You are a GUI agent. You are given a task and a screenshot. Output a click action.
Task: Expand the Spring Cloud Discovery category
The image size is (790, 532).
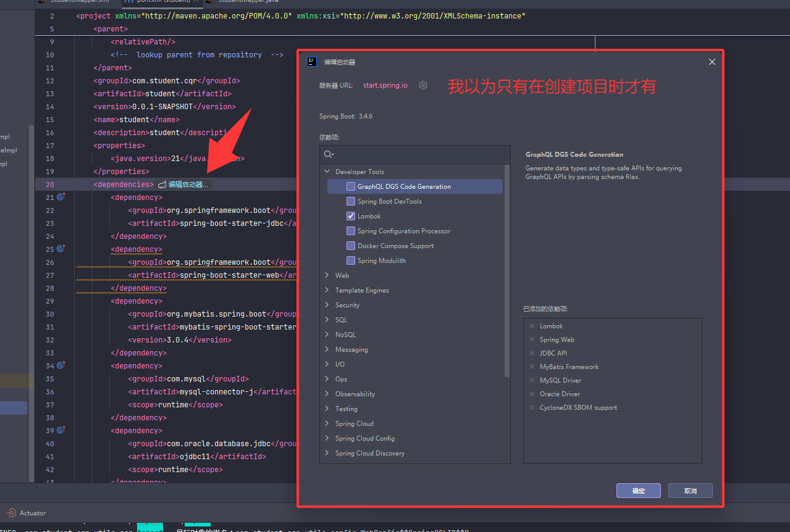327,453
